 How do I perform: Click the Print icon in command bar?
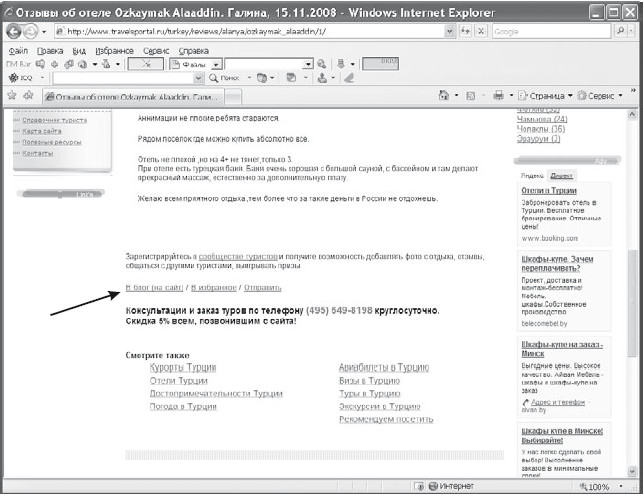point(498,95)
